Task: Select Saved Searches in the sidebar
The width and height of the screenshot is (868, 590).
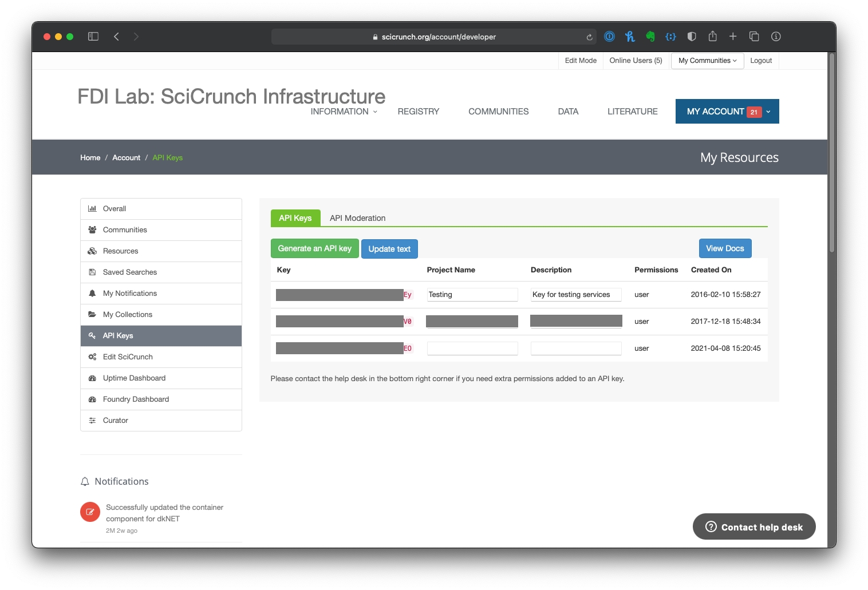Action: point(130,272)
